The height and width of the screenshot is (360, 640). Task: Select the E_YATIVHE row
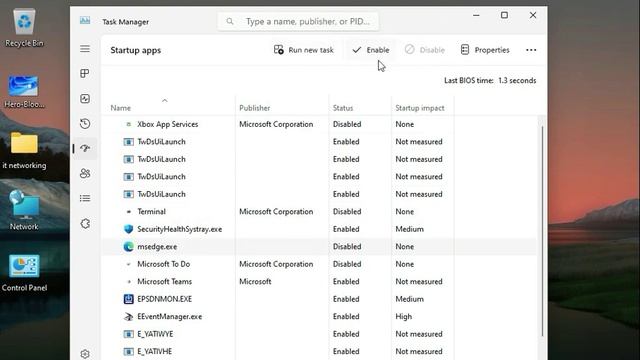tap(319, 351)
